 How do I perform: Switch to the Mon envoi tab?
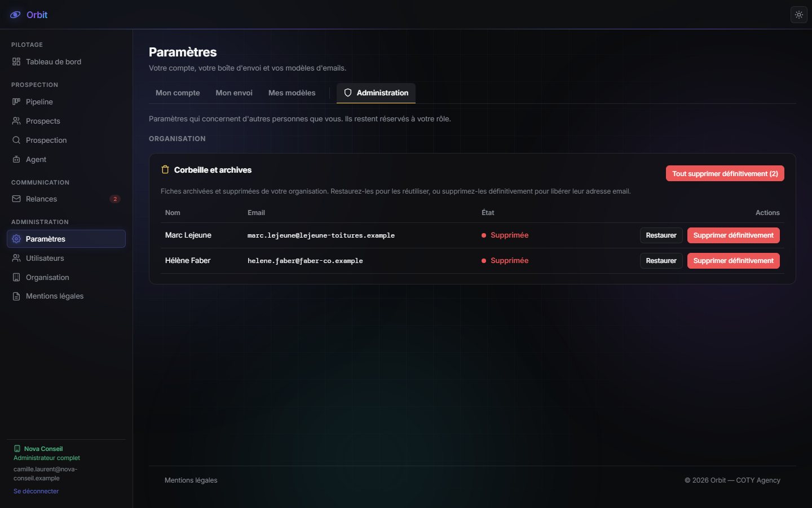[234, 93]
